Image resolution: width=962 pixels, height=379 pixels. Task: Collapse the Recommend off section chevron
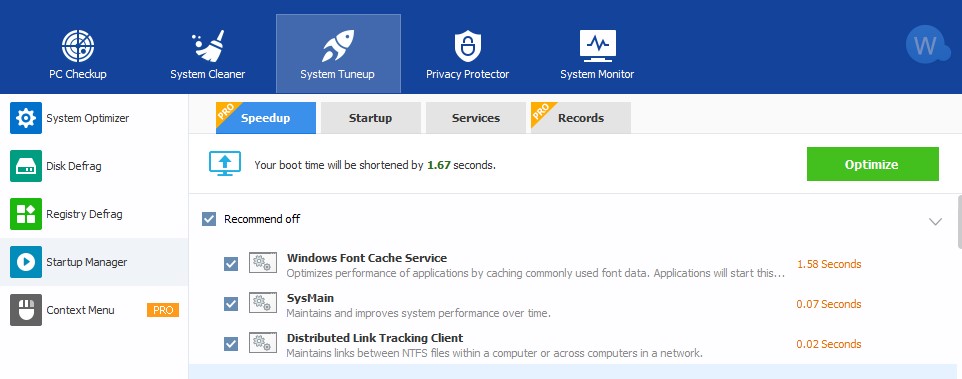coord(935,221)
